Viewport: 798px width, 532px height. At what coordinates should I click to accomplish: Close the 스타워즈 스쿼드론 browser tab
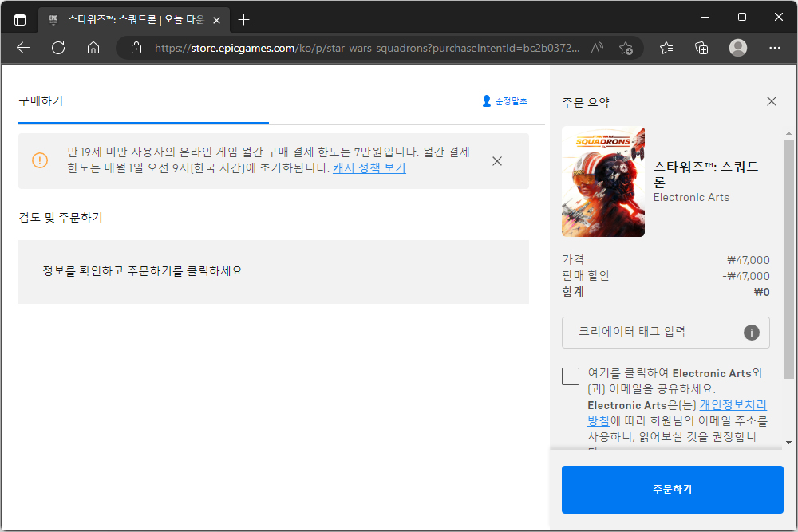coord(217,21)
